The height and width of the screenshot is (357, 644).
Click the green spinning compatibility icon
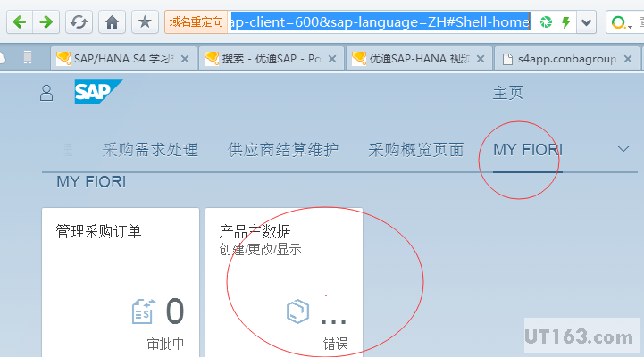point(546,21)
